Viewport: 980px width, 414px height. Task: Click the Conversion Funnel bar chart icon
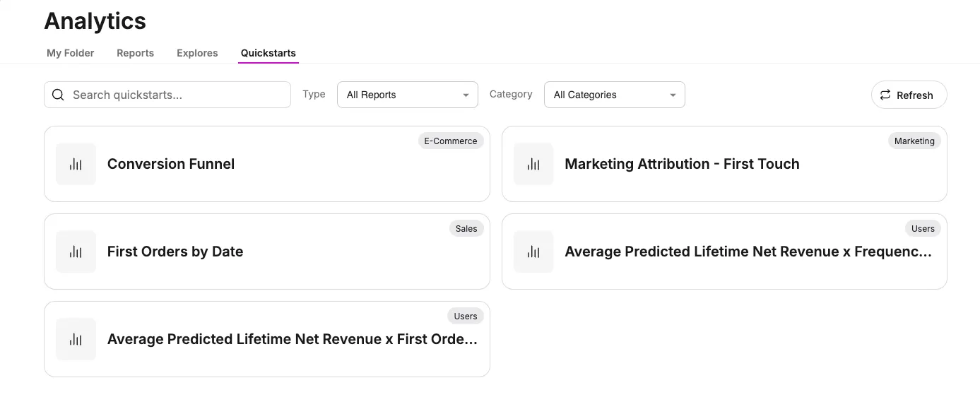click(76, 164)
